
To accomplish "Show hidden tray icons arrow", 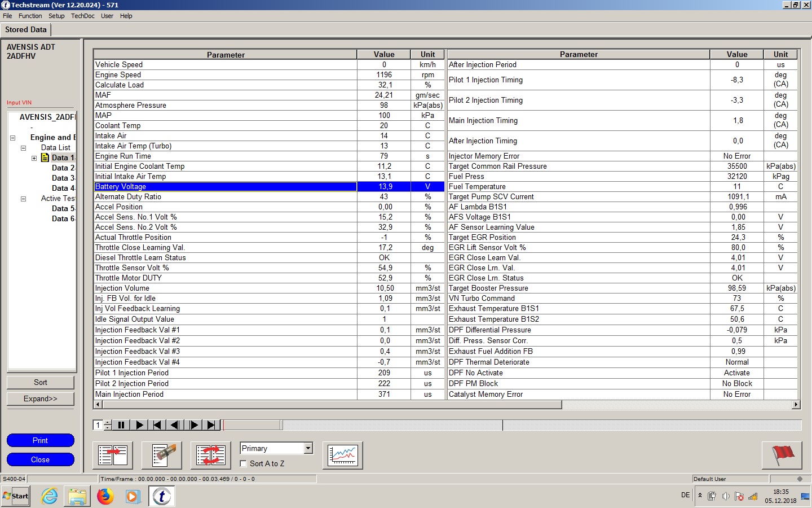I will (x=700, y=495).
